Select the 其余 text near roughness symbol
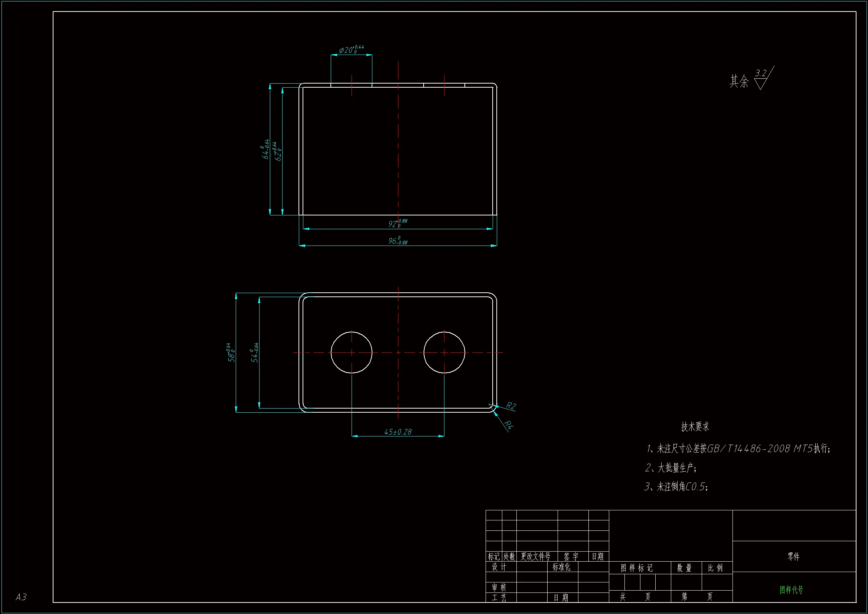This screenshot has height=614, width=868. pyautogui.click(x=739, y=81)
